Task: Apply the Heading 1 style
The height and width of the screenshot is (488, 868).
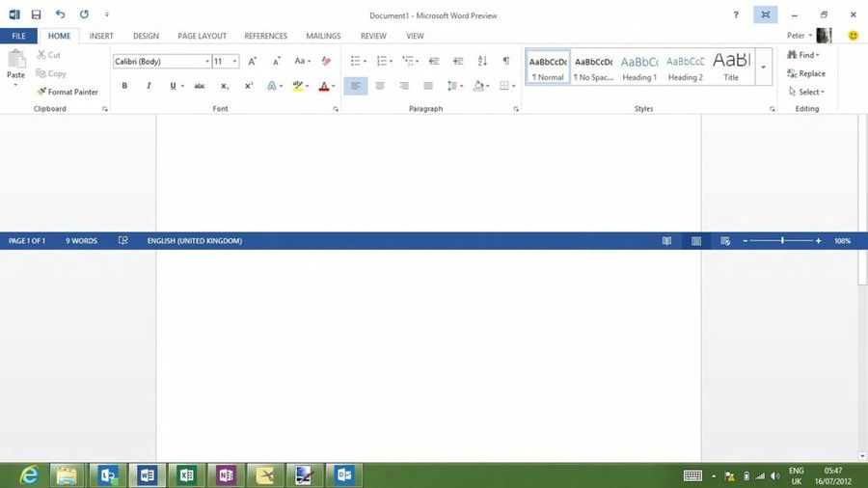Action: coord(639,67)
